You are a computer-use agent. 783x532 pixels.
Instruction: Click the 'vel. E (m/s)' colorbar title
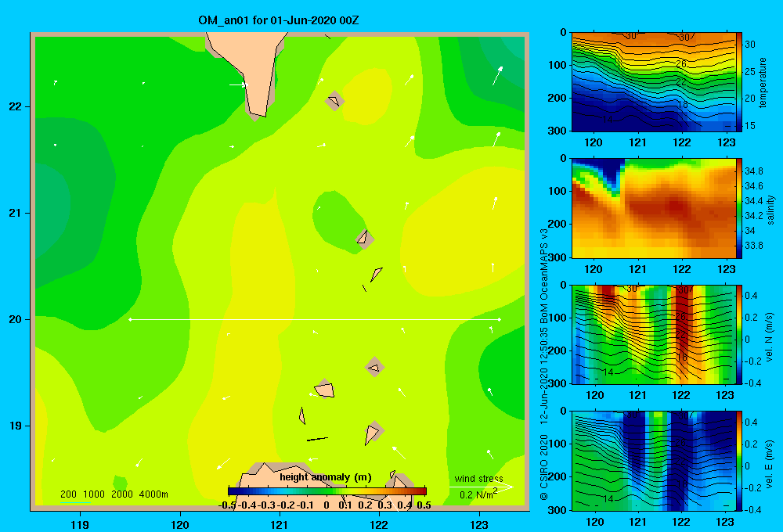pos(769,463)
